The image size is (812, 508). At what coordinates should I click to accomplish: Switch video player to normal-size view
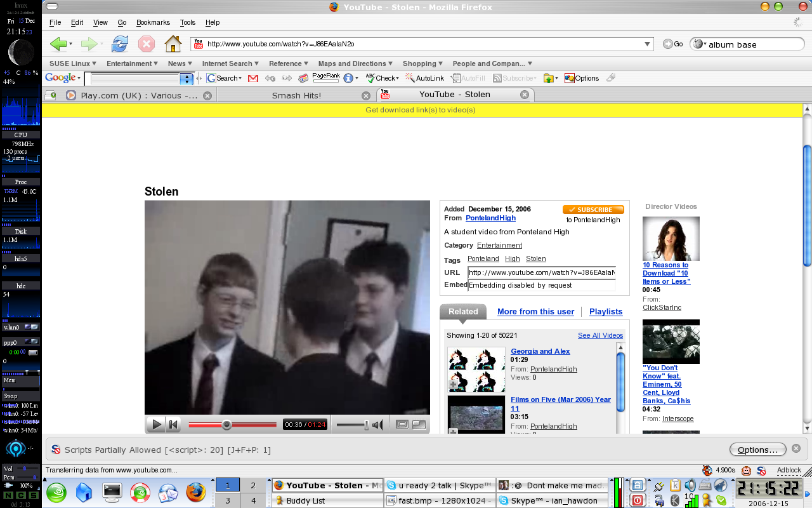pos(402,425)
